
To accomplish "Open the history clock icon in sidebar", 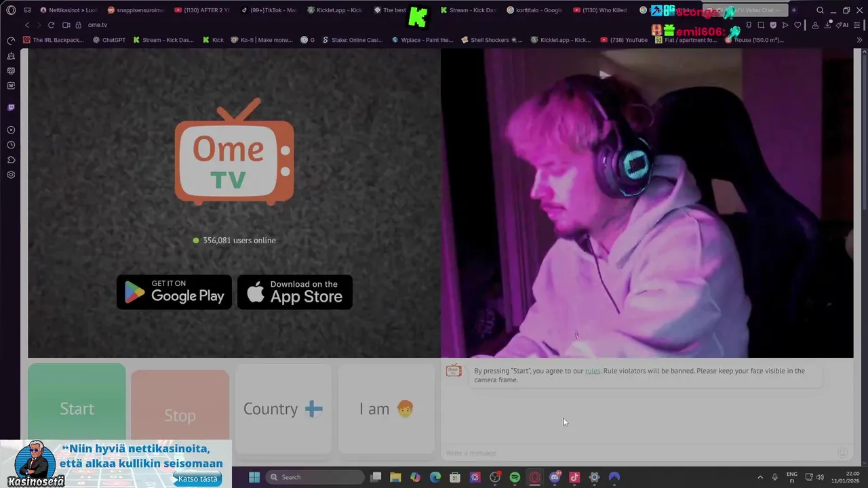I will [x=11, y=145].
